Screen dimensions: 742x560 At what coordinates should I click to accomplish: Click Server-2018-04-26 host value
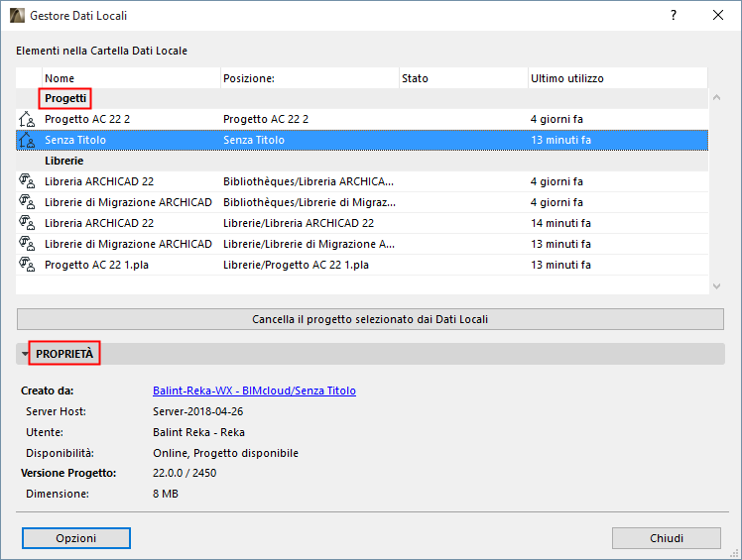point(197,411)
